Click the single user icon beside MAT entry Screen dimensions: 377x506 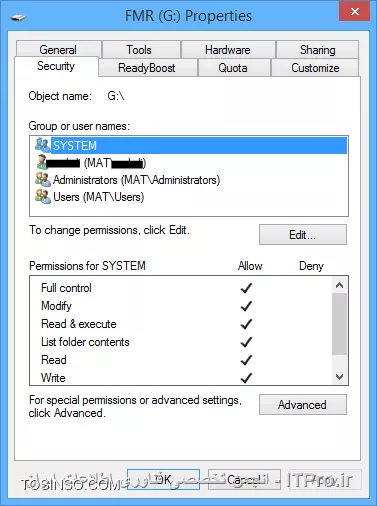(x=42, y=162)
